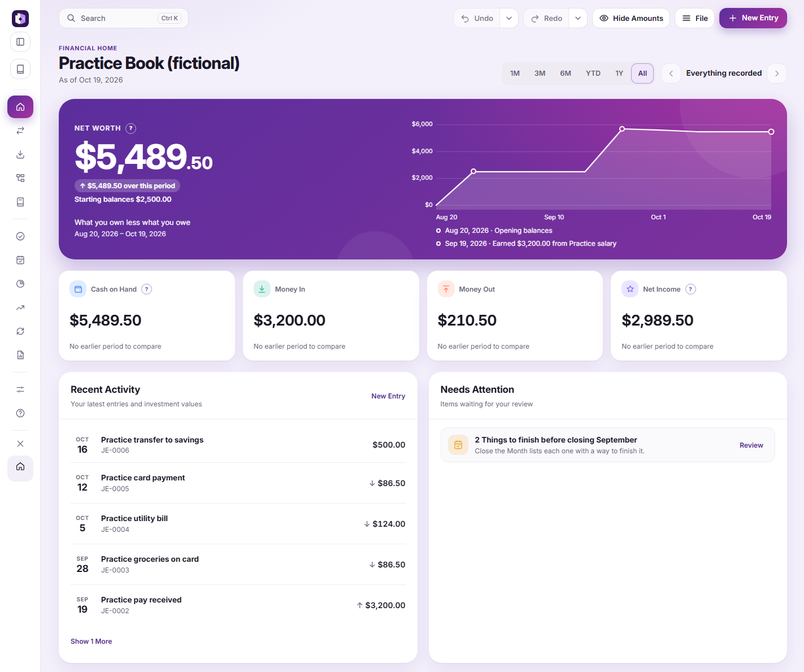
Task: Click the Oct 19 endpoint on net worth chart
Action: (x=771, y=132)
